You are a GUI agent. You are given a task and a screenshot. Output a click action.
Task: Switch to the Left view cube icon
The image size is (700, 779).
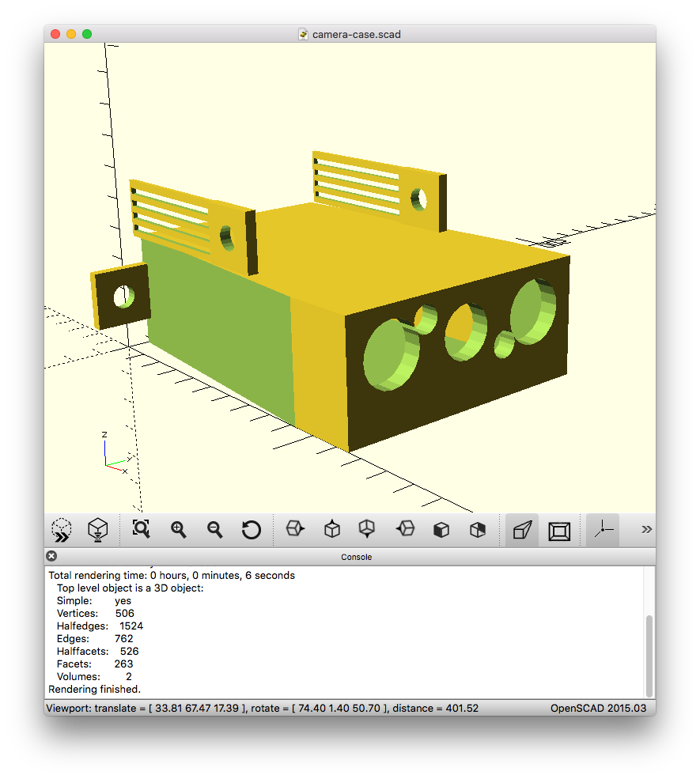(x=405, y=529)
